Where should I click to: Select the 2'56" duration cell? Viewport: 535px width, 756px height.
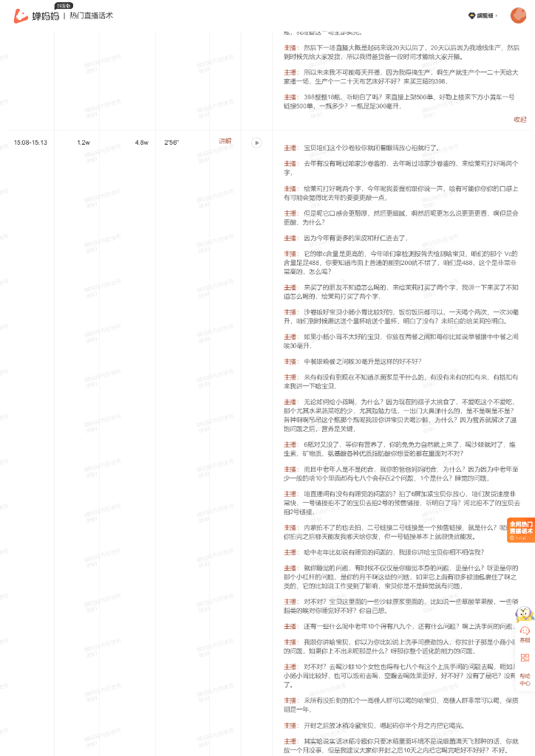pyautogui.click(x=171, y=142)
